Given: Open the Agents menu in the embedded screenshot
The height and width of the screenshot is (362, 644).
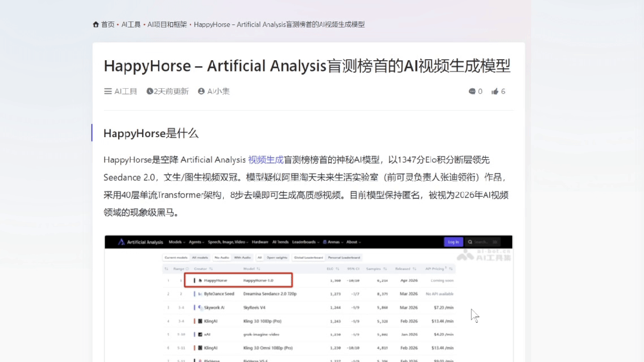Looking at the screenshot, I should (x=196, y=242).
